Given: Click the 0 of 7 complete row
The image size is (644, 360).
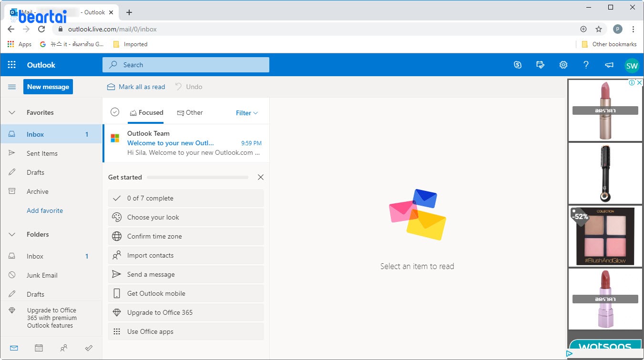Looking at the screenshot, I should [186, 198].
